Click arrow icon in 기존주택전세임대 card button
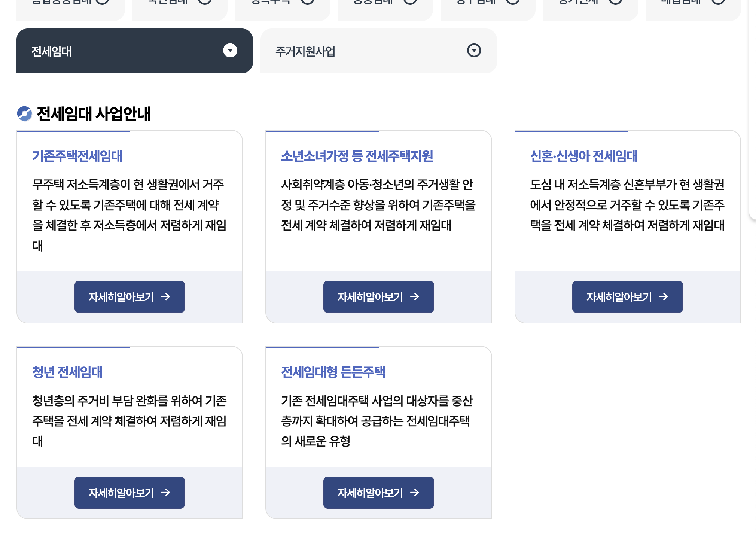 point(166,297)
